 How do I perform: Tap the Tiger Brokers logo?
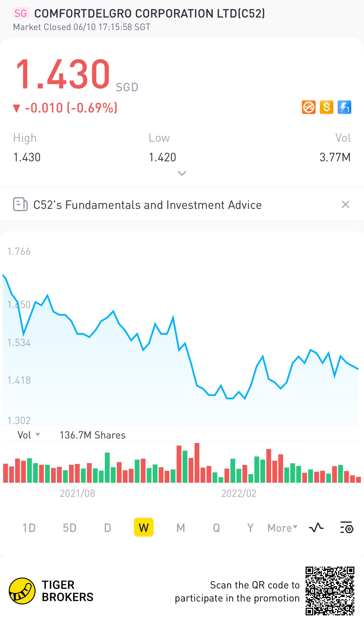point(22,591)
